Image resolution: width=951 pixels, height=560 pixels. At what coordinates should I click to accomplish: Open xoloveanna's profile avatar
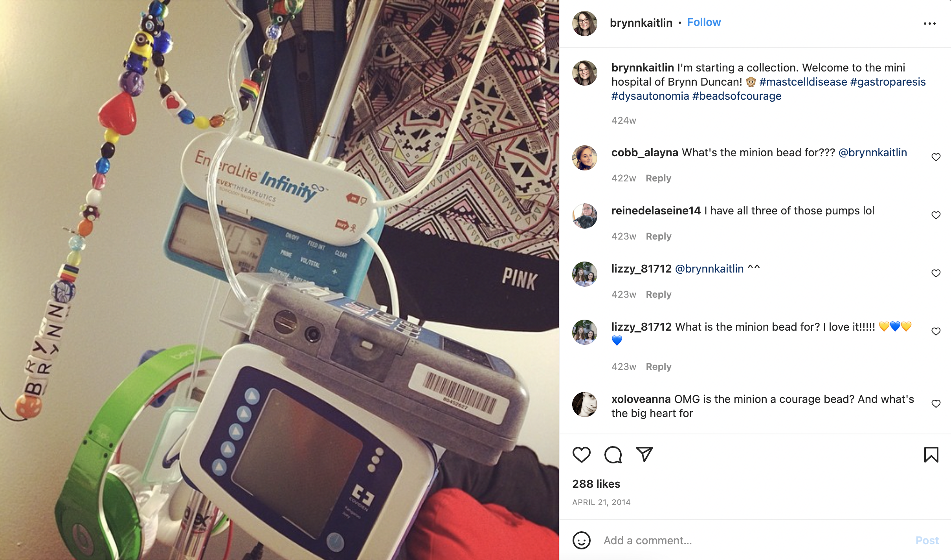click(584, 404)
